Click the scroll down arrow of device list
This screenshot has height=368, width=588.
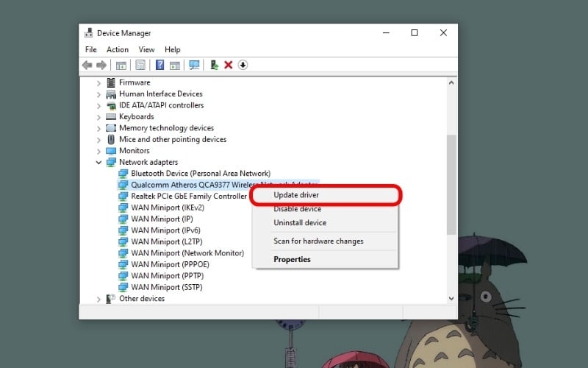451,298
